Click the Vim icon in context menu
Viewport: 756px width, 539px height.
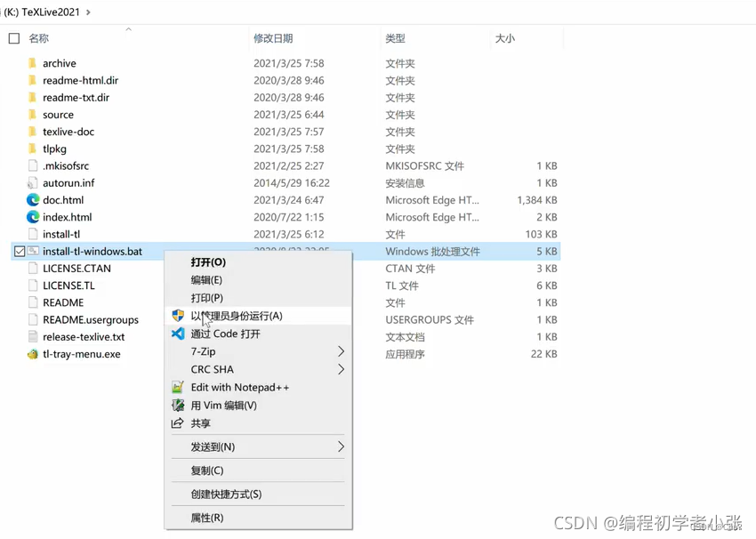(178, 405)
